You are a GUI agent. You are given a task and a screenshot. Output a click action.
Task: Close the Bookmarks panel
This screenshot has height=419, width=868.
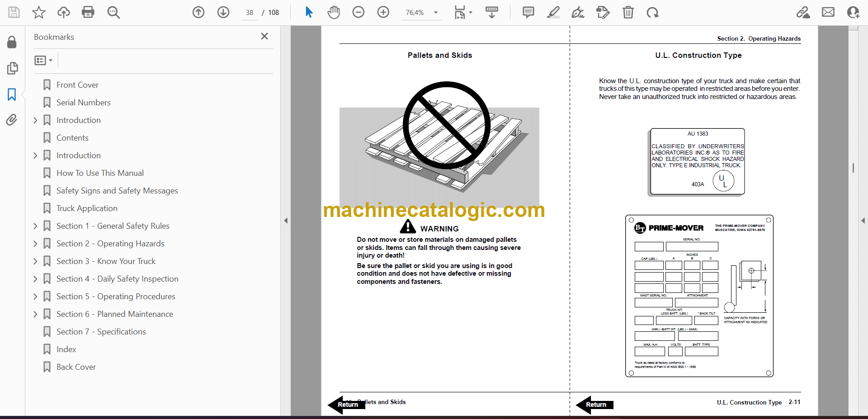click(264, 36)
